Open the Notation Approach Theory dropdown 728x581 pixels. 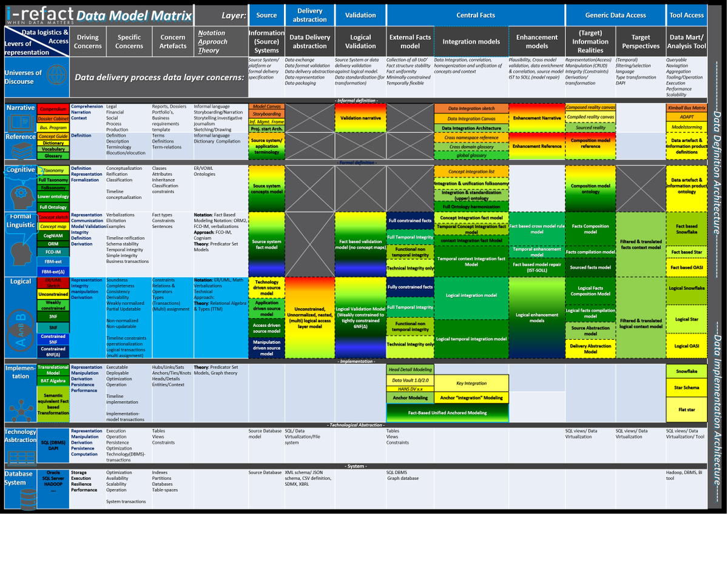coord(215,41)
